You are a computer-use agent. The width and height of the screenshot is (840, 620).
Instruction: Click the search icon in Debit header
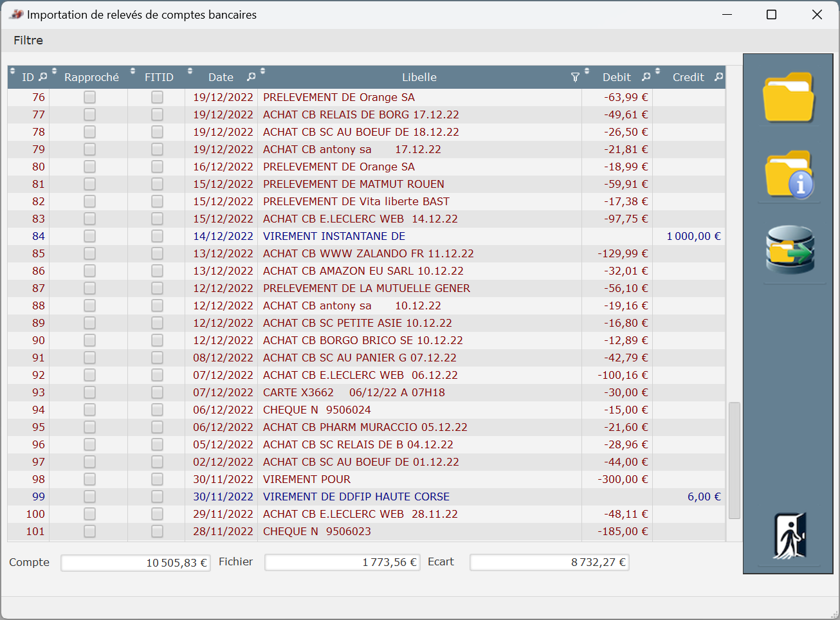point(646,77)
